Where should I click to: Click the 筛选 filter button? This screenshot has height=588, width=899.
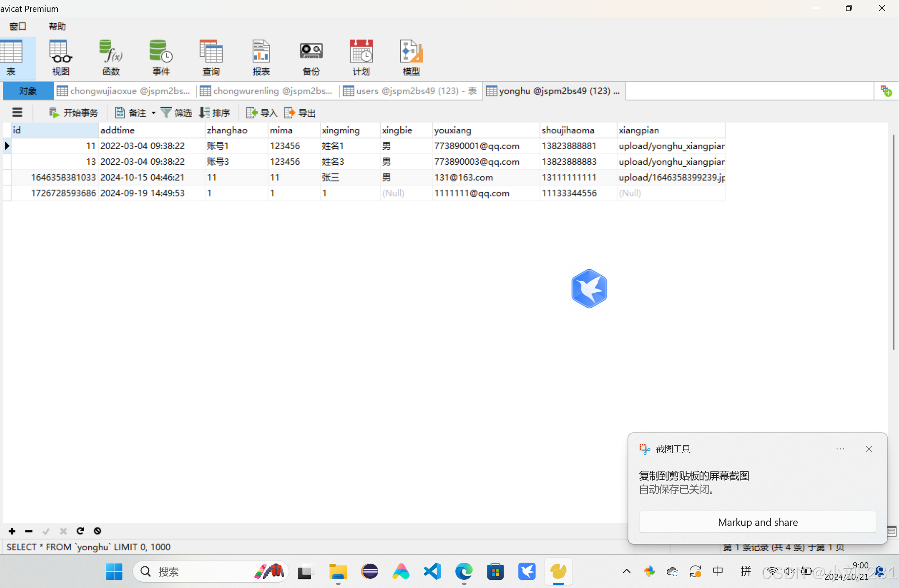tap(176, 113)
